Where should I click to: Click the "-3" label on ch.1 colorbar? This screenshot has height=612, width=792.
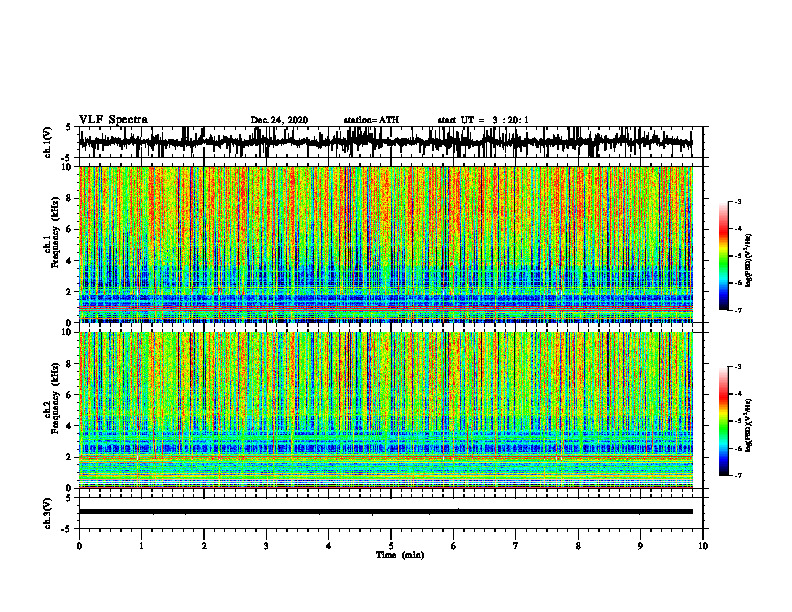pyautogui.click(x=737, y=201)
